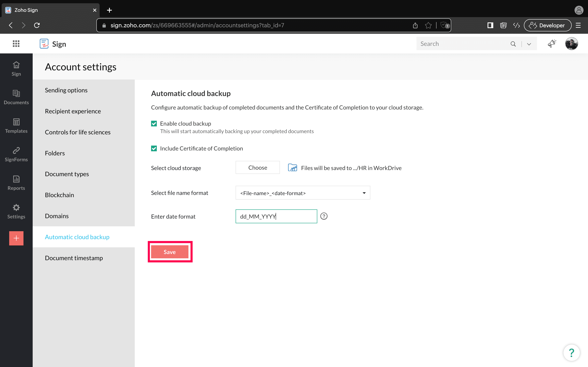Viewport: 588px width, 367px height.
Task: Toggle Include Certificate of Completion checkbox
Action: pos(154,148)
